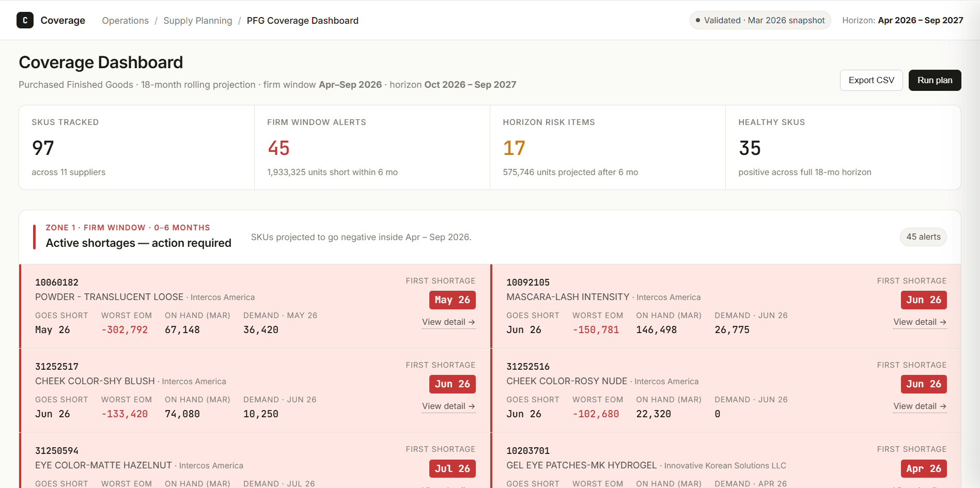Click the product name GEL EYE PATCHES-MK HYDROGEL

point(582,465)
